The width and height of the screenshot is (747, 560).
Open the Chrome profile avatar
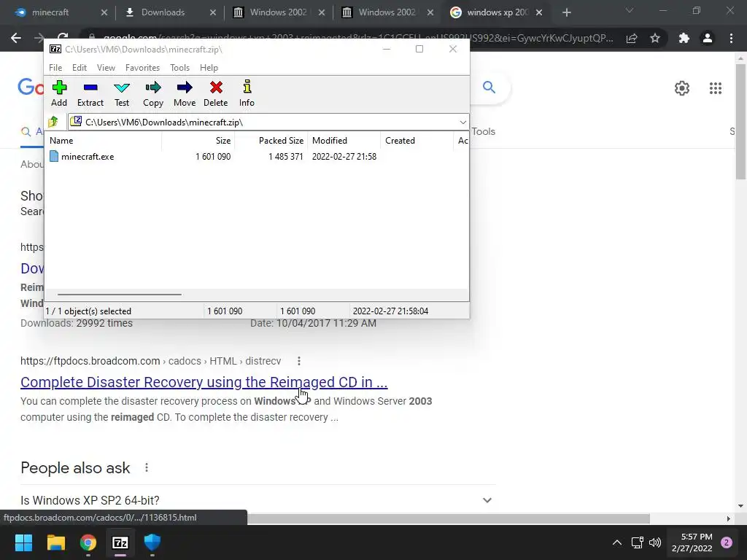pos(708,38)
